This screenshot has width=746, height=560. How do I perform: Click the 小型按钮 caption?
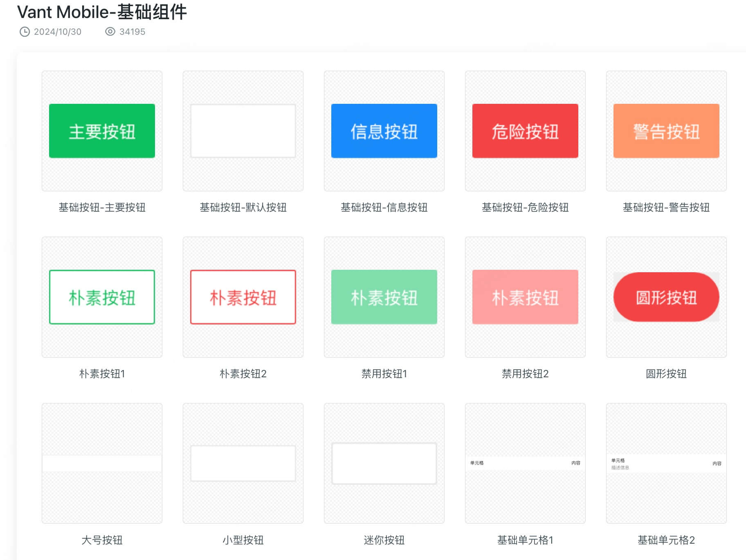[243, 540]
